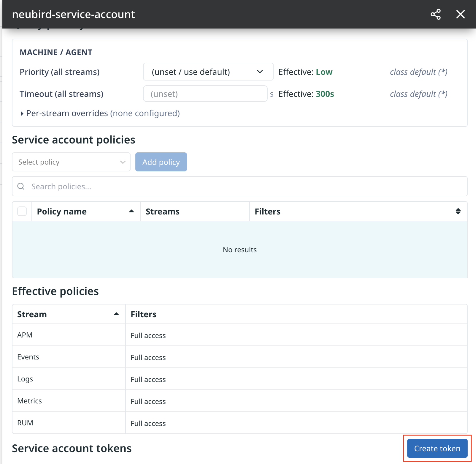Click the search magnifier icon

pos(21,186)
